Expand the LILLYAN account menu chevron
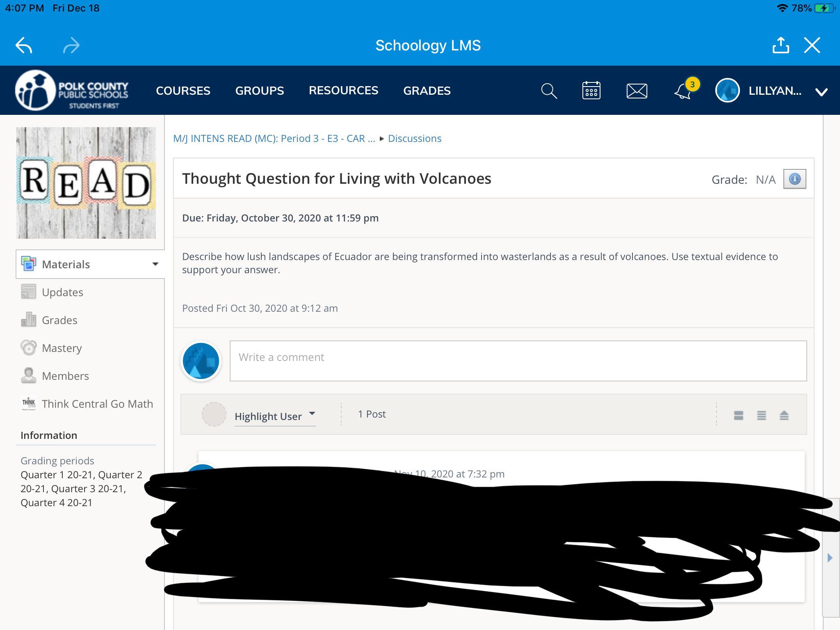The height and width of the screenshot is (630, 840). click(821, 92)
